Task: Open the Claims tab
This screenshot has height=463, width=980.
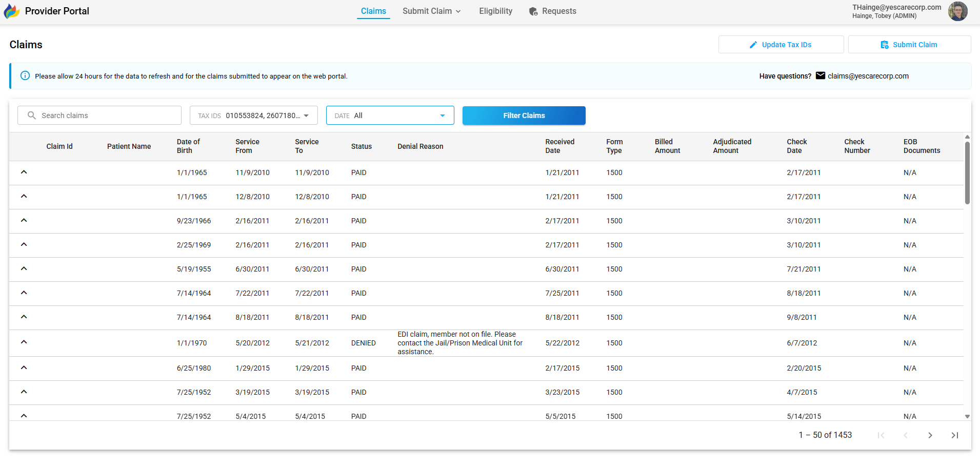Action: click(x=373, y=11)
